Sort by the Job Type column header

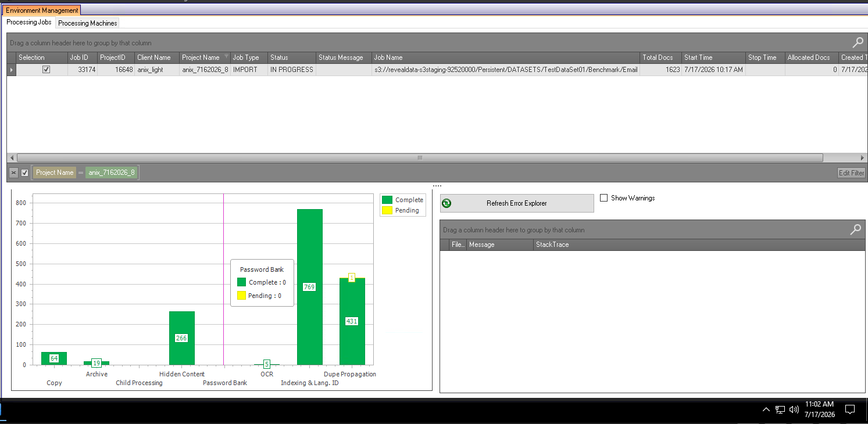(249, 58)
